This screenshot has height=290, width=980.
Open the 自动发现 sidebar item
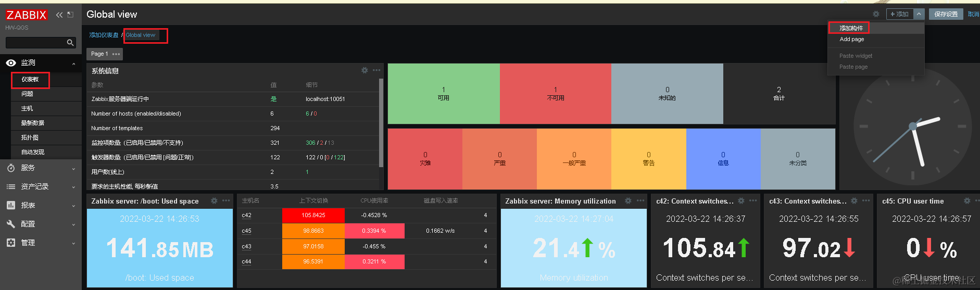point(46,152)
